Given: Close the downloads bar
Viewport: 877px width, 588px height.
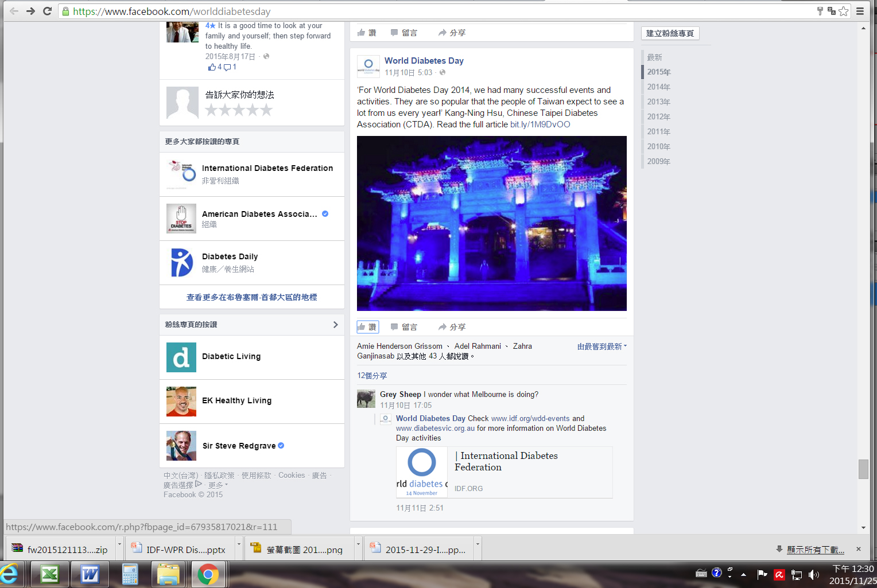Looking at the screenshot, I should tap(859, 549).
